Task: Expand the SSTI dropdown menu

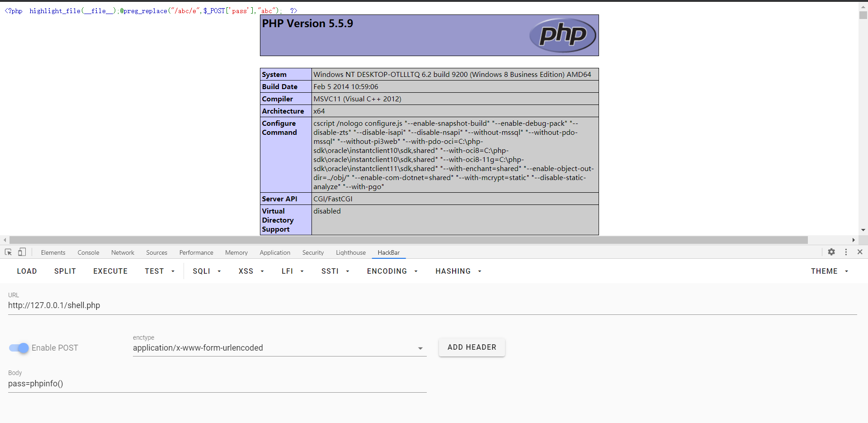Action: [x=335, y=271]
